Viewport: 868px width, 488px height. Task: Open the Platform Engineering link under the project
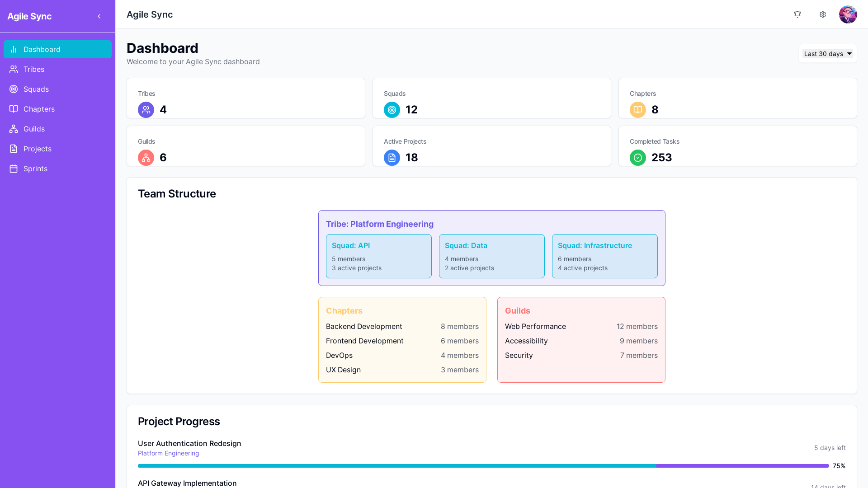click(x=169, y=453)
